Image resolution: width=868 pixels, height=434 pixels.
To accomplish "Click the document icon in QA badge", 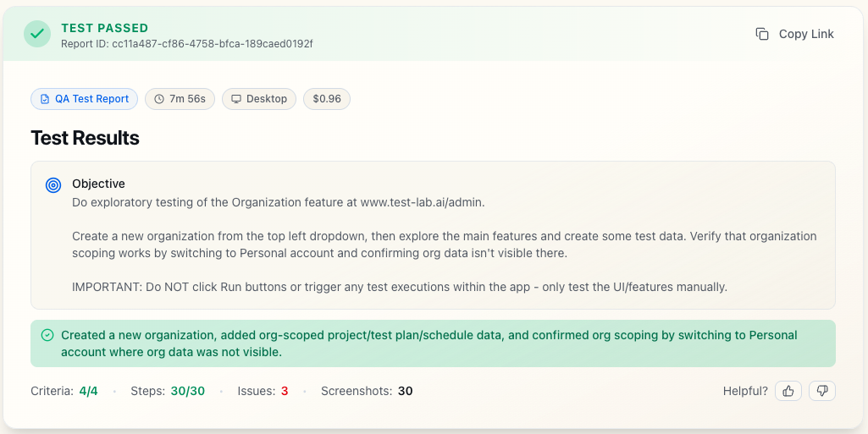I will (x=45, y=99).
